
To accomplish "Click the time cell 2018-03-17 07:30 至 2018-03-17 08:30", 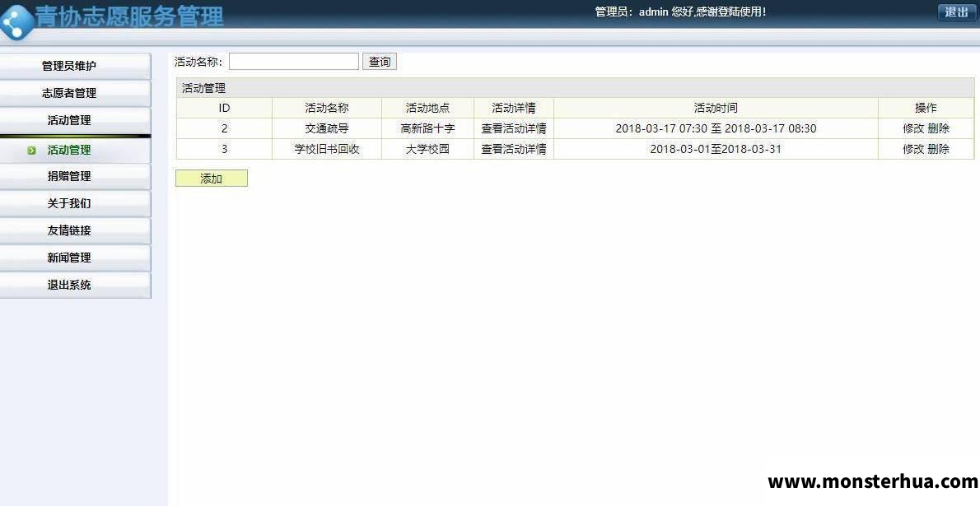I will 716,128.
